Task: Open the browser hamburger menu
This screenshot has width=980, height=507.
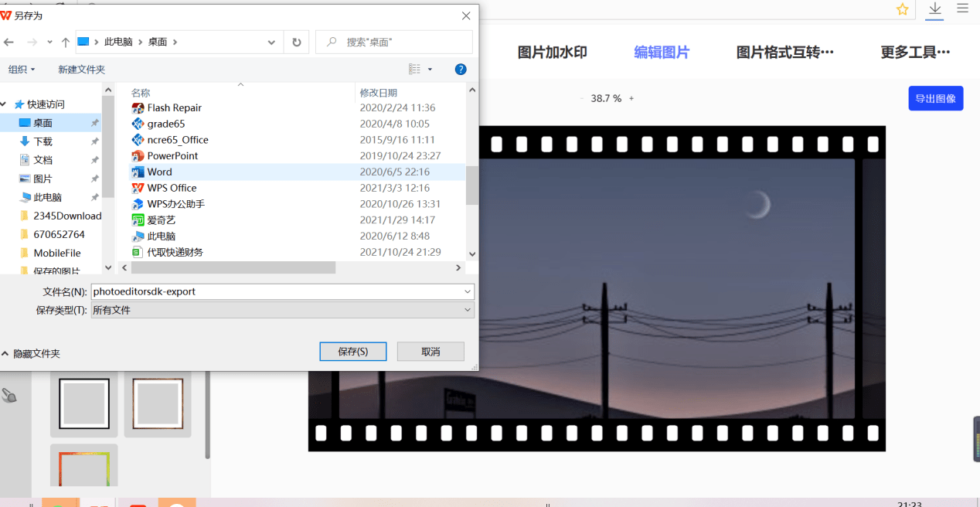Action: pyautogui.click(x=962, y=9)
